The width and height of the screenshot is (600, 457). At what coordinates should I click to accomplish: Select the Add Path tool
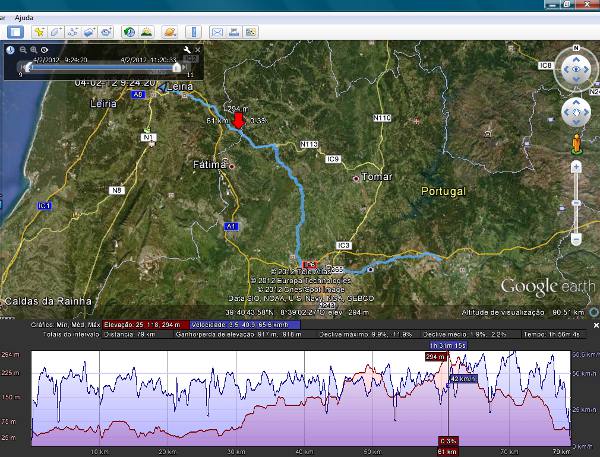[x=73, y=32]
